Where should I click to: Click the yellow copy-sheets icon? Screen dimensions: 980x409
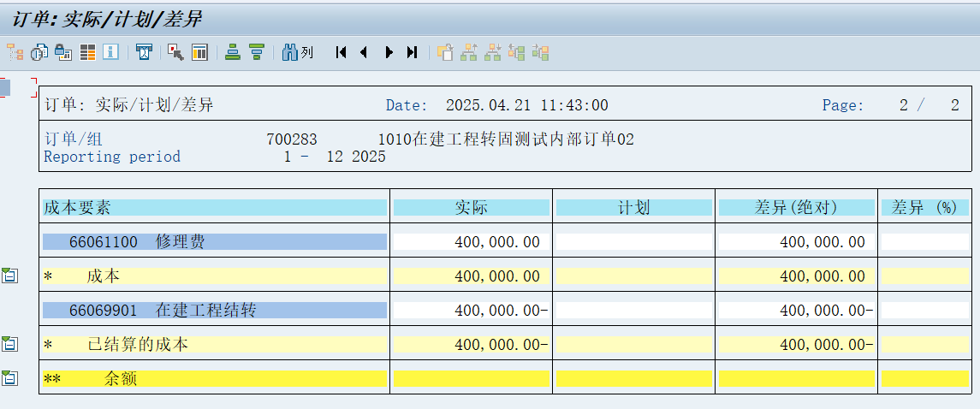[x=445, y=52]
